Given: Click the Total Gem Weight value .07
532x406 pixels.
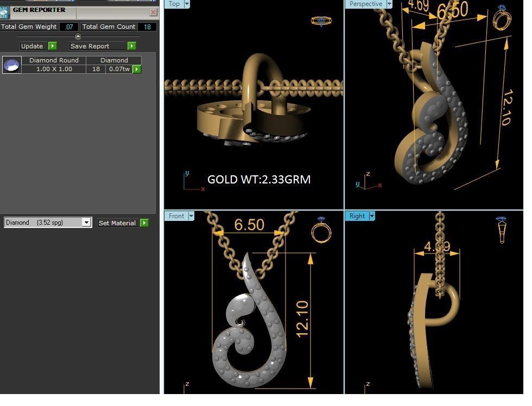Looking at the screenshot, I should coord(69,27).
